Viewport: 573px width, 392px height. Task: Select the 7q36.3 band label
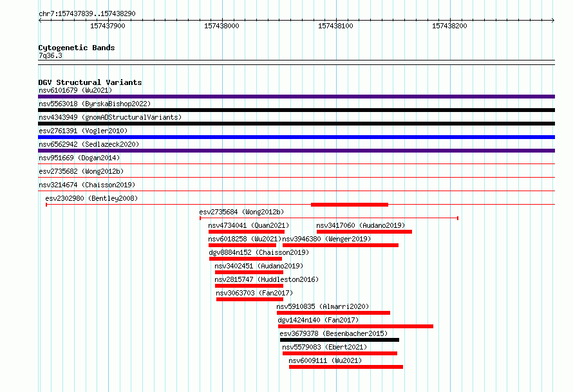(x=50, y=56)
